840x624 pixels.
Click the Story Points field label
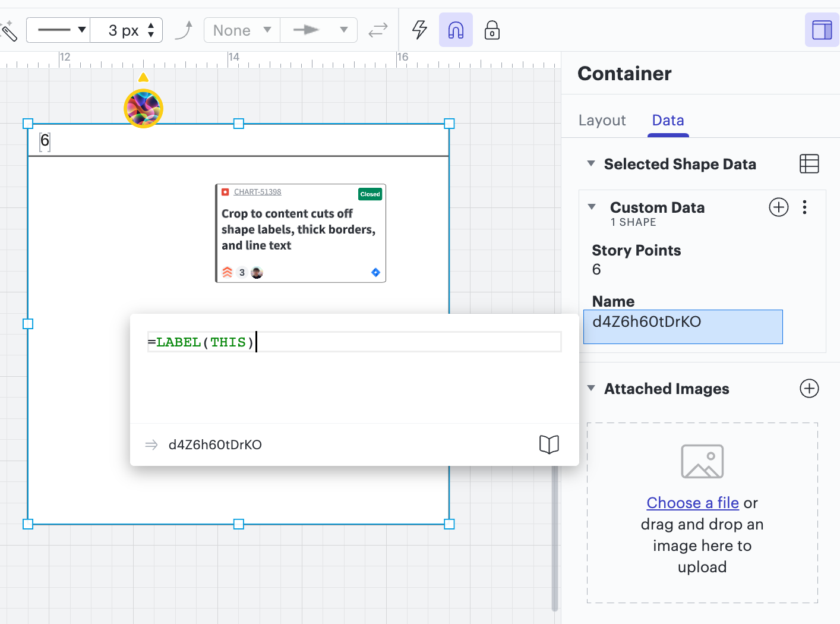click(x=636, y=250)
